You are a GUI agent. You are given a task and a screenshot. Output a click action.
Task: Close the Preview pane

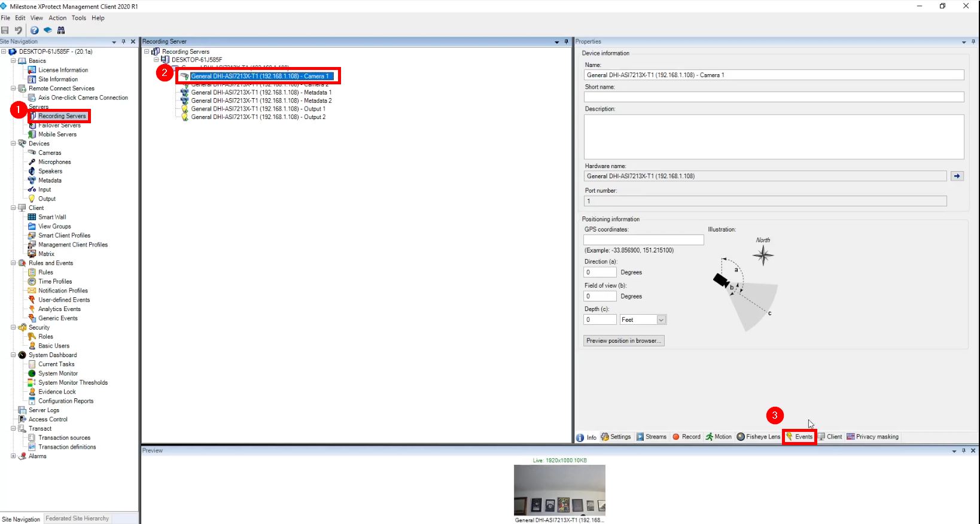coord(973,451)
